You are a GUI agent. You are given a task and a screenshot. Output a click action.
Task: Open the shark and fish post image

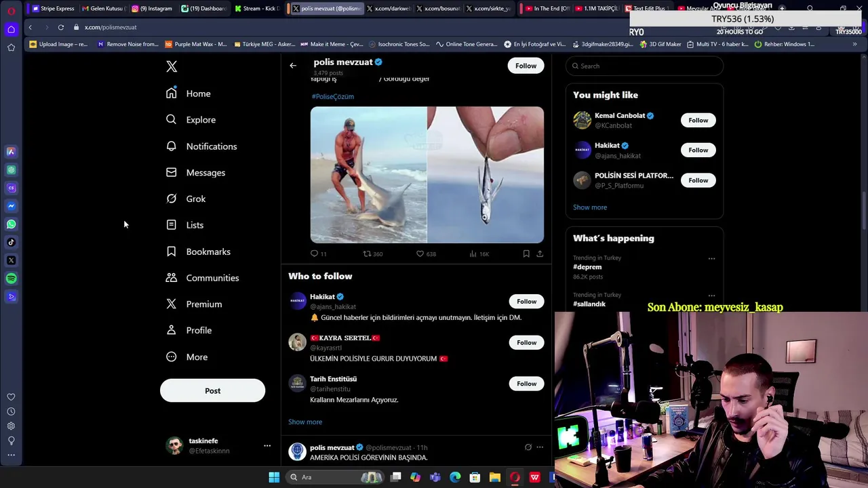pos(427,175)
